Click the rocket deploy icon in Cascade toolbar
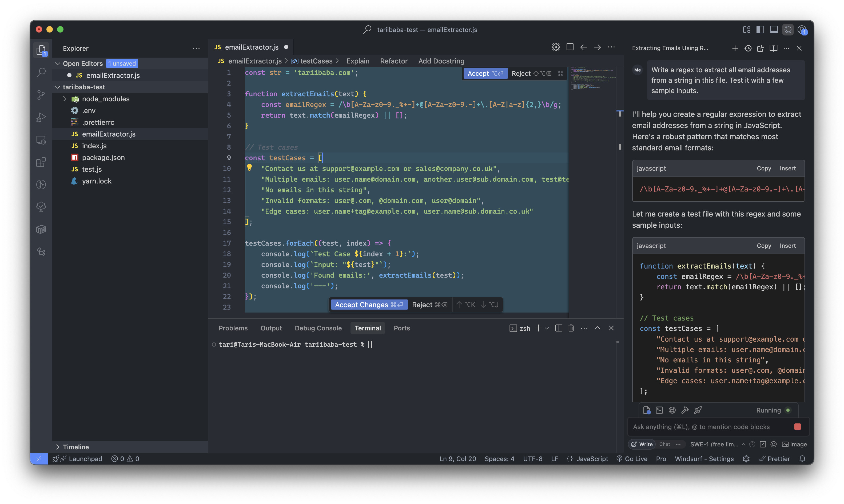 click(698, 410)
